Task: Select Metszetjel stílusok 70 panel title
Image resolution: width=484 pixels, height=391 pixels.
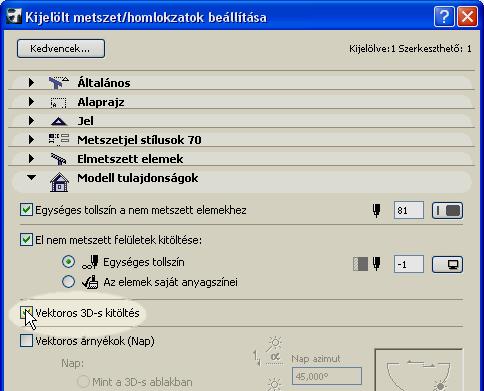Action: pos(139,140)
